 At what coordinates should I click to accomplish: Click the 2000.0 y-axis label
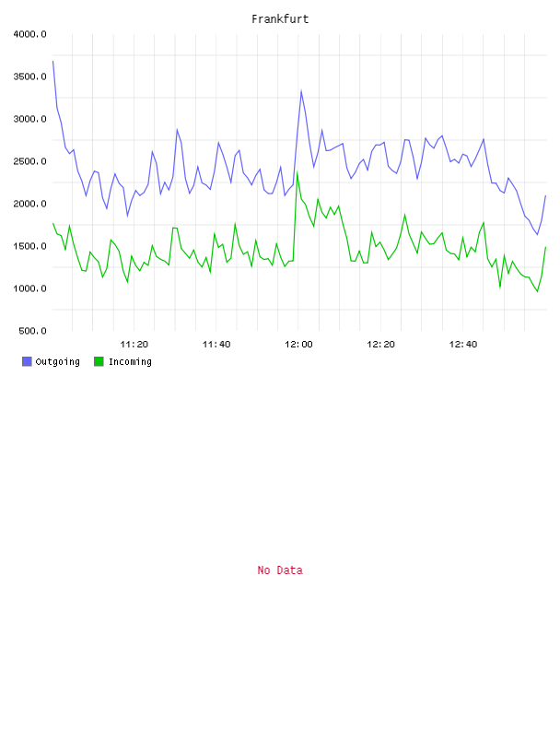click(29, 204)
